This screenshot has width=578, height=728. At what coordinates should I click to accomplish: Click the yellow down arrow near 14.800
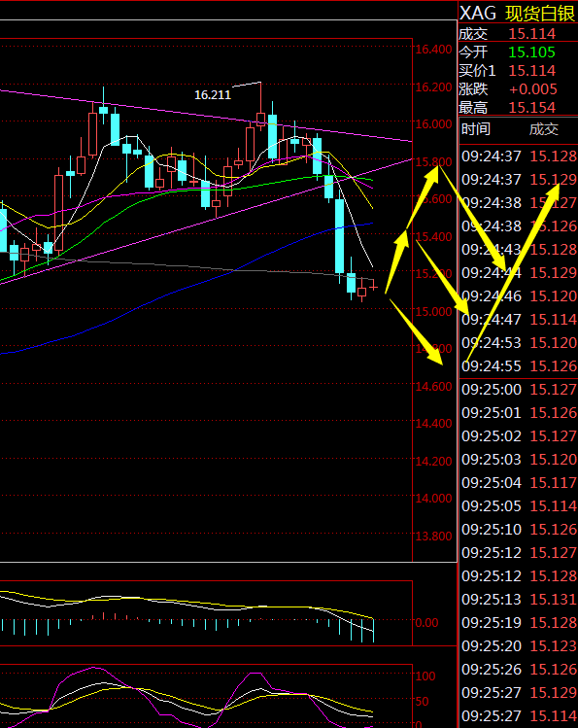pos(417,332)
